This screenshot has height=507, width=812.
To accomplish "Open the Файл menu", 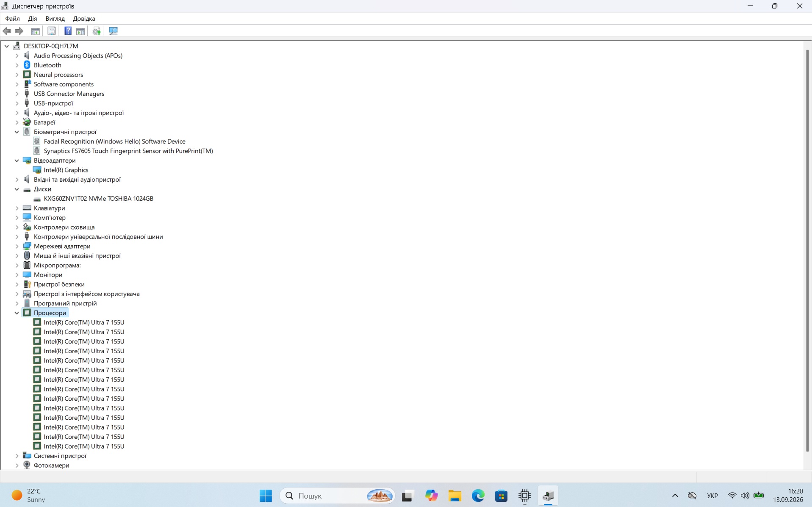I will (x=12, y=18).
